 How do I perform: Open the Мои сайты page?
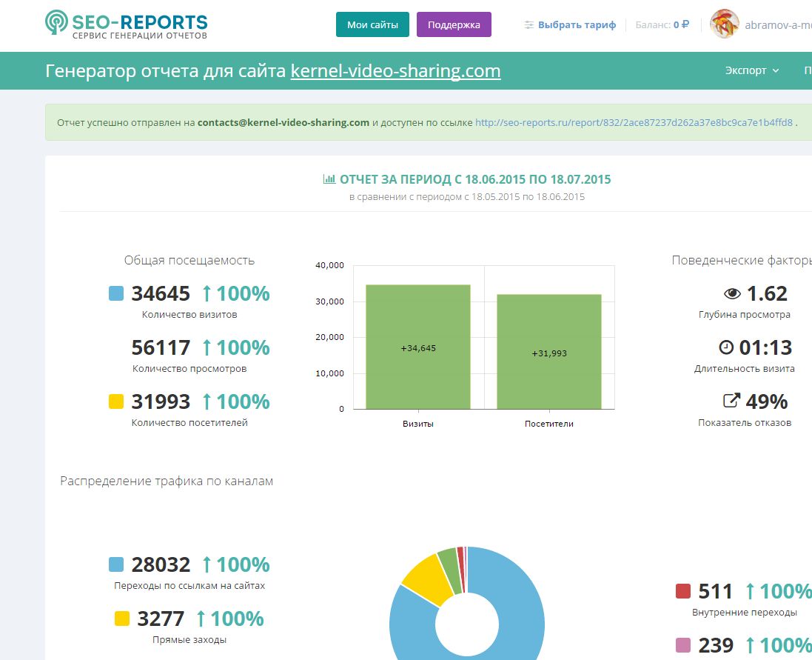click(x=372, y=24)
